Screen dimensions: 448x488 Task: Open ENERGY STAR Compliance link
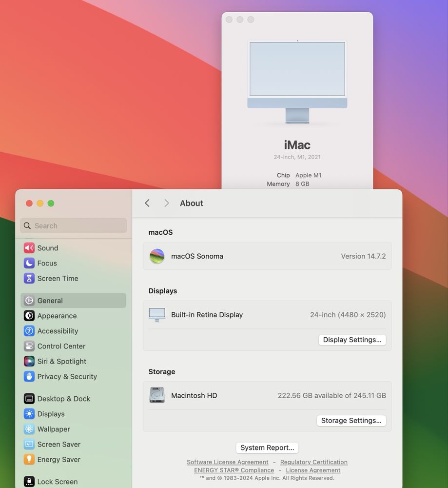[x=234, y=470]
